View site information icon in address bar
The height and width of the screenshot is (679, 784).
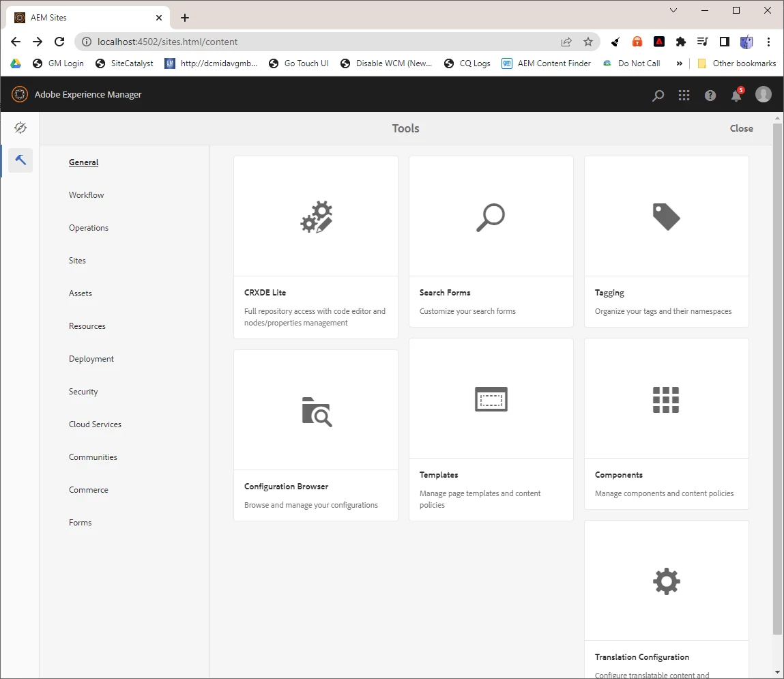[87, 42]
